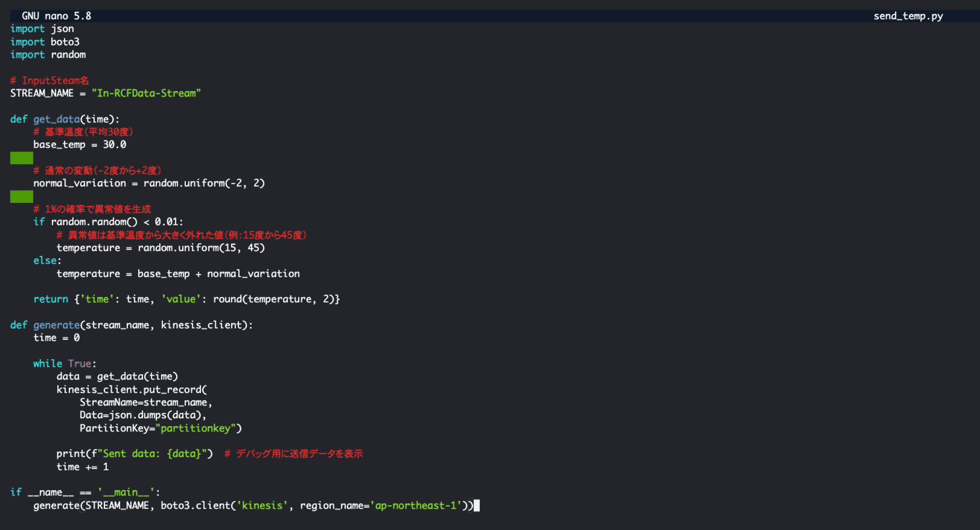Click the 'time = 0' line

click(56, 338)
